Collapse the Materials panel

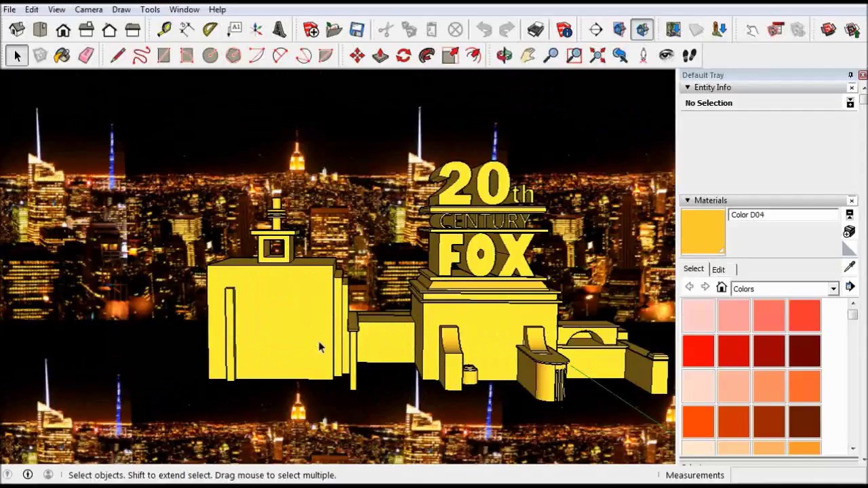click(x=688, y=200)
